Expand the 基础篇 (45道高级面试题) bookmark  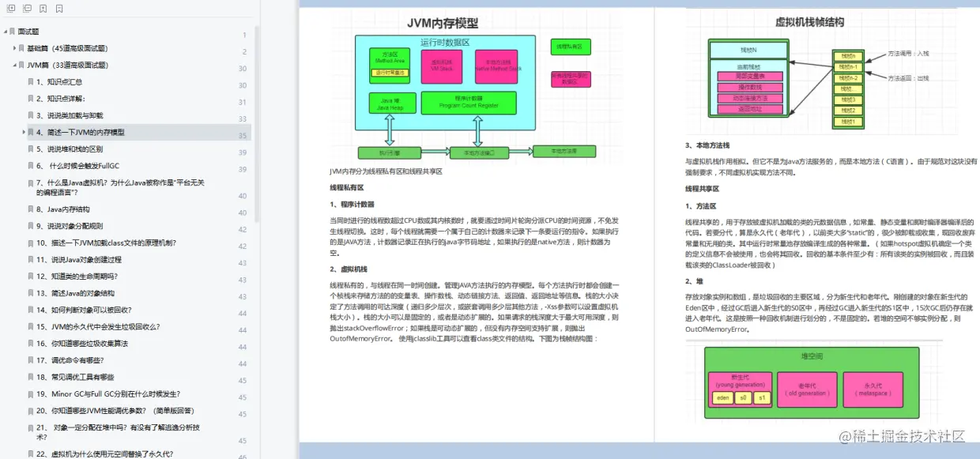coord(14,48)
